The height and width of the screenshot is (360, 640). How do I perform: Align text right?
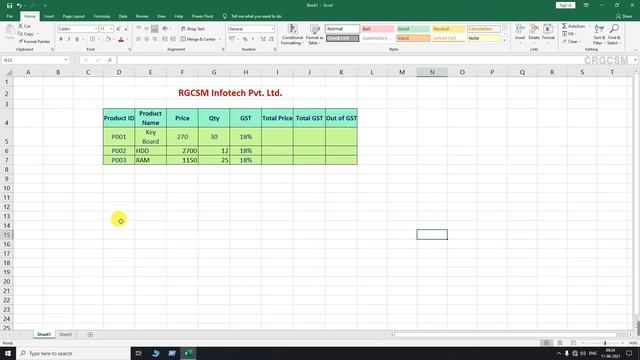click(154, 39)
